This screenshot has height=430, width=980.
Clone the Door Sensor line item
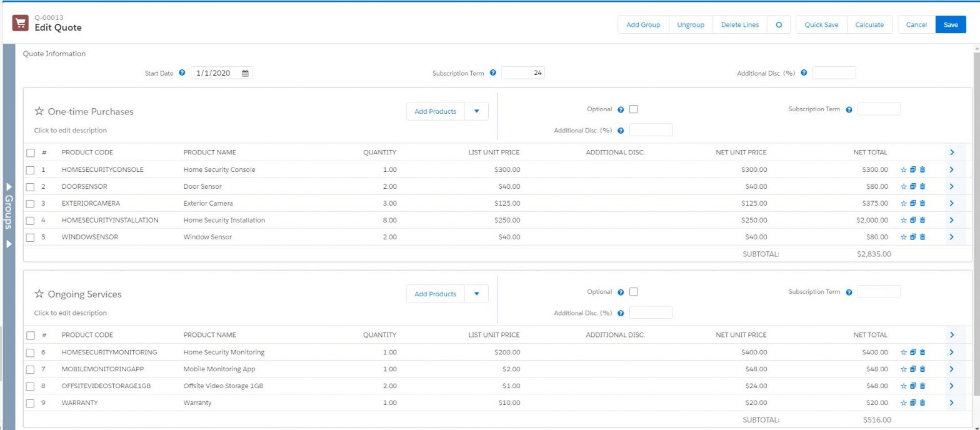coord(912,186)
